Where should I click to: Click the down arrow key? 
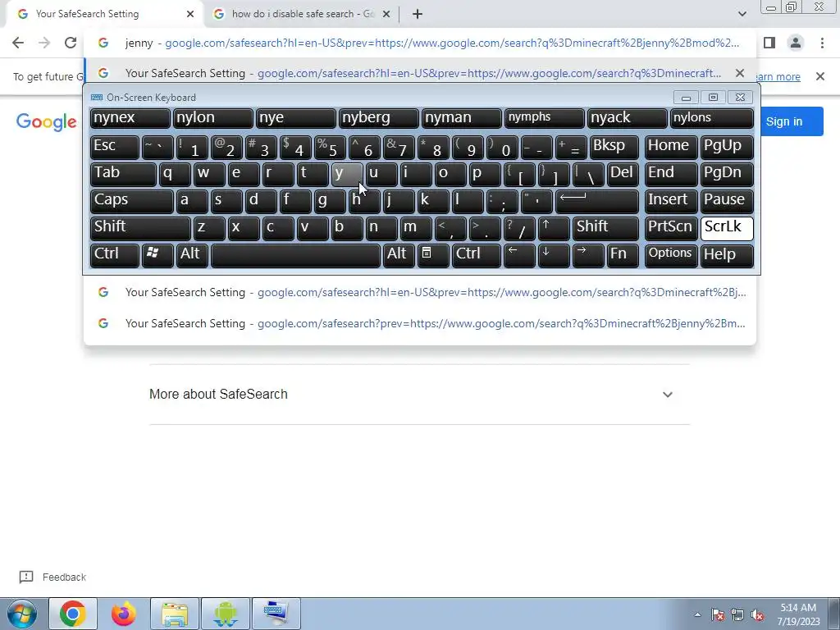[x=554, y=256]
